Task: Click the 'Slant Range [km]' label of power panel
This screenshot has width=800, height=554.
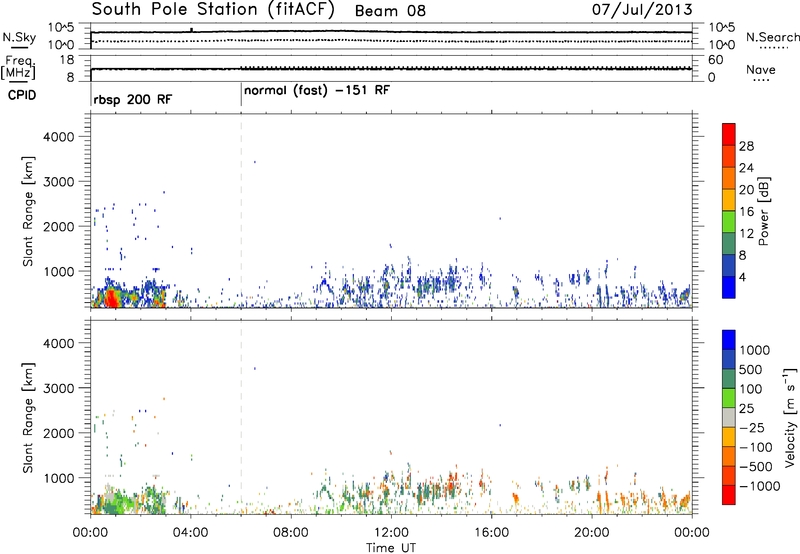Action: pos(28,211)
